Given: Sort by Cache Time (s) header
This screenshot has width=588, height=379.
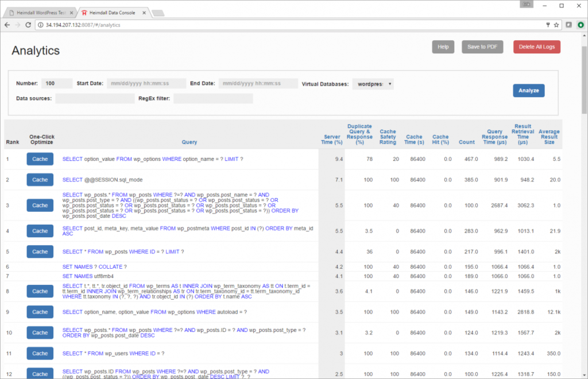Looking at the screenshot, I should coord(414,140).
